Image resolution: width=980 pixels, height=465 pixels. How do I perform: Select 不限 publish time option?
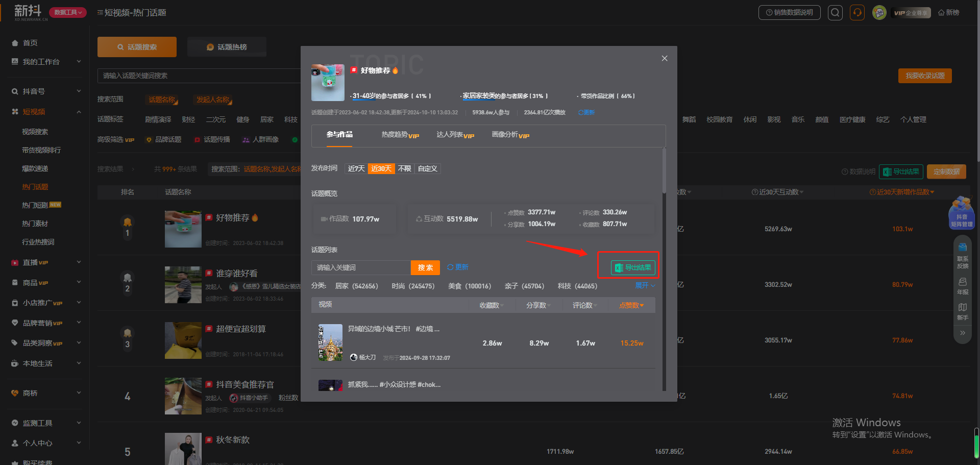coord(404,168)
